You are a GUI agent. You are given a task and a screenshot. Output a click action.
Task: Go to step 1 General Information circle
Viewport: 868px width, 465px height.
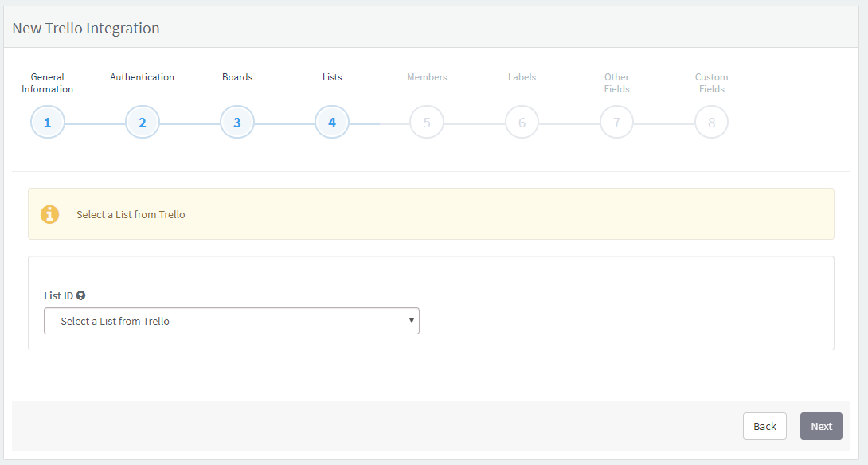click(x=48, y=123)
